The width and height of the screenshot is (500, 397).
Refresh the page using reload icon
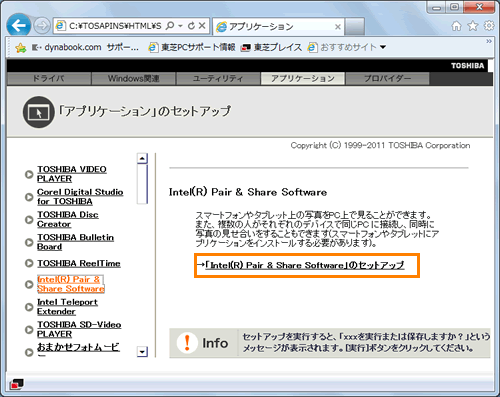(x=191, y=26)
